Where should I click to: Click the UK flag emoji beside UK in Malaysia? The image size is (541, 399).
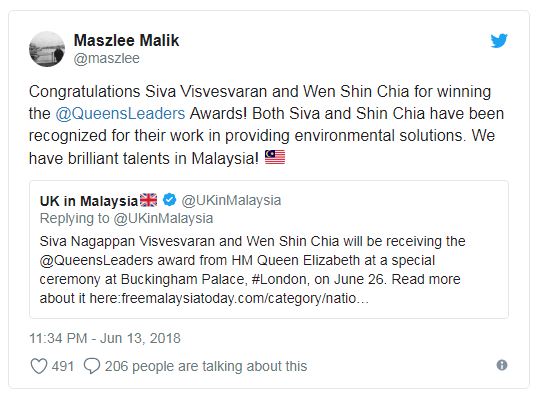[x=149, y=200]
